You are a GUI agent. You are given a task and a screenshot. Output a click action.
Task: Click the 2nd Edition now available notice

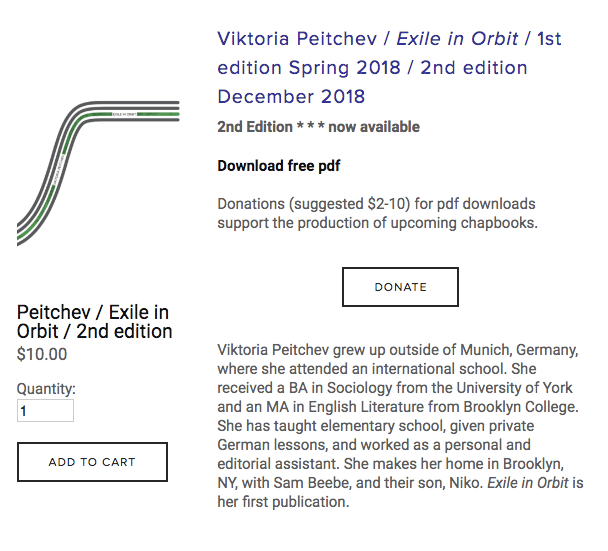tap(318, 127)
